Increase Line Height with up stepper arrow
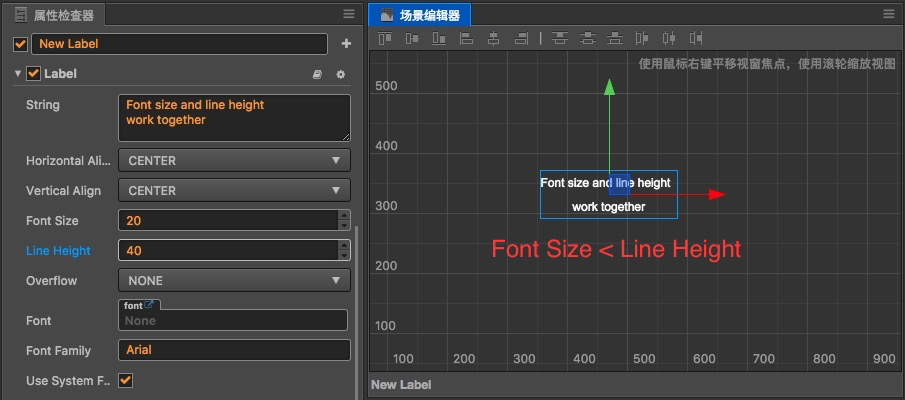905x400 pixels. (345, 245)
